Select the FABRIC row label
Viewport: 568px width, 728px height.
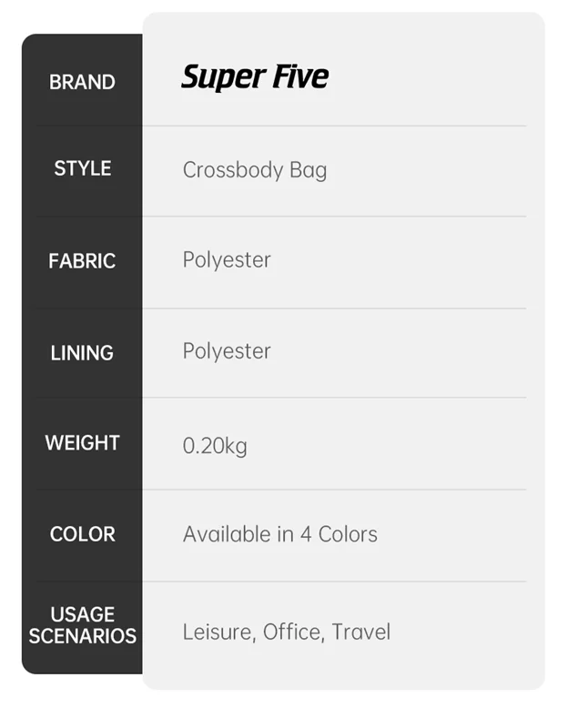click(82, 261)
